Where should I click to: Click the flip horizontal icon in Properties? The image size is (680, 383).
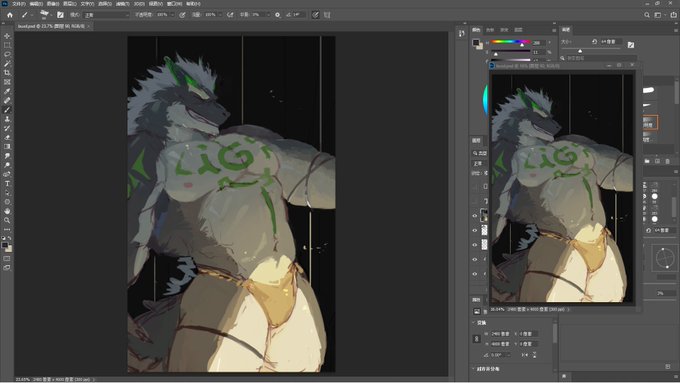[x=525, y=355]
